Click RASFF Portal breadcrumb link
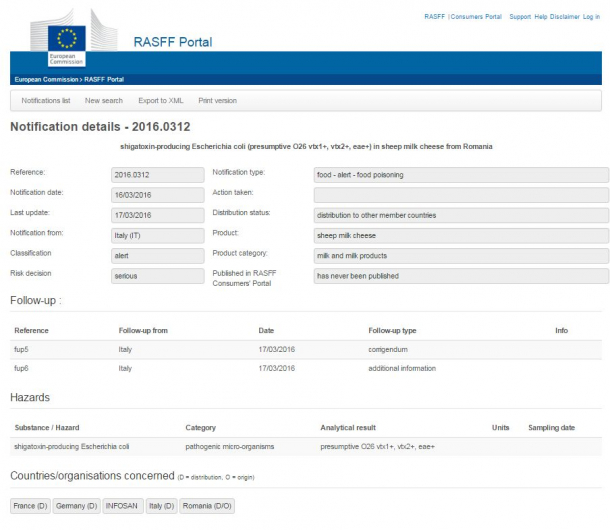This screenshot has height=530, width=610. (104, 79)
